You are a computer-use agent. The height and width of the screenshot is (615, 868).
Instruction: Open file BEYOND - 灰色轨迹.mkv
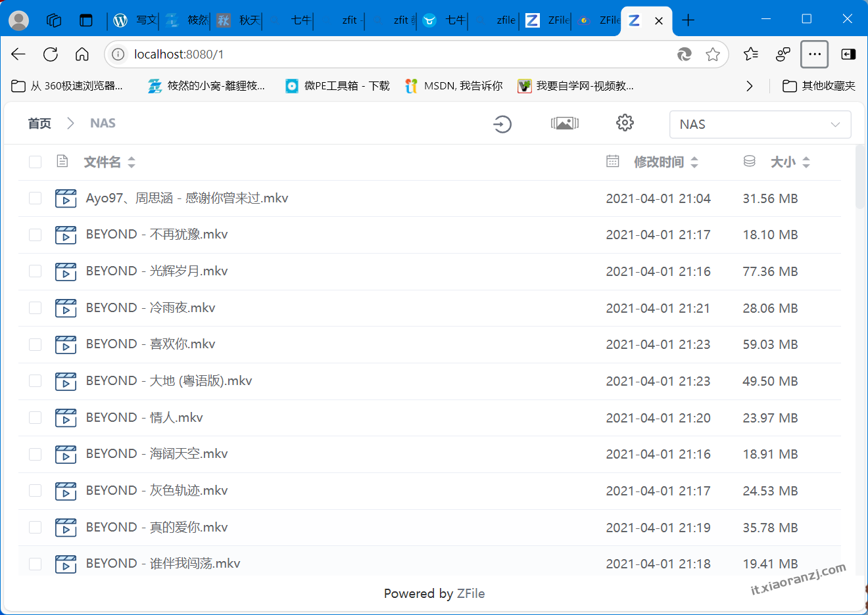pos(157,491)
